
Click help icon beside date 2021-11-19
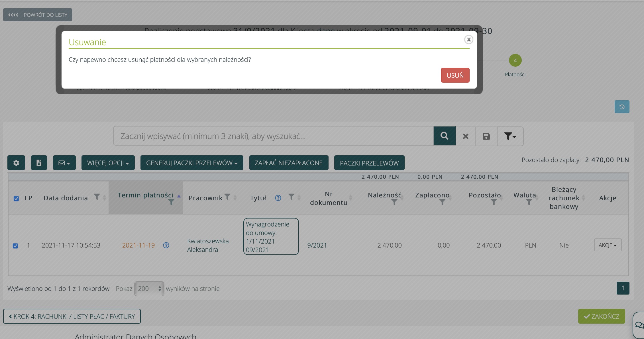(x=166, y=245)
